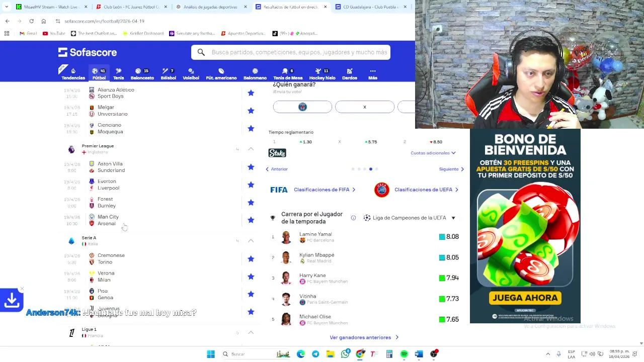Select the Béisbol sport icon
The width and height of the screenshot is (644, 362).
[168, 73]
